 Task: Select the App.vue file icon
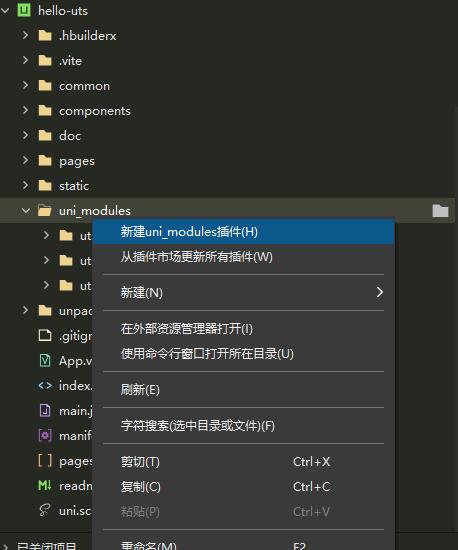(x=45, y=361)
